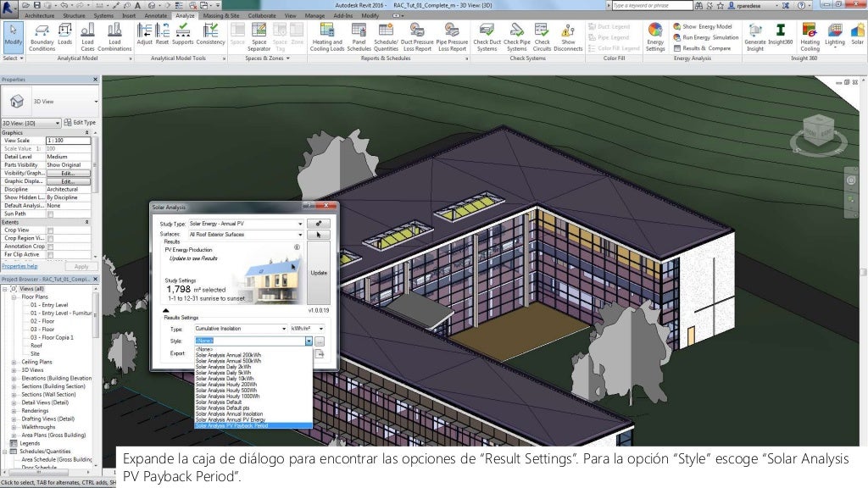The height and width of the screenshot is (488, 868).
Task: Click the surface selection arrow button in Solar Analysis
Action: [x=319, y=235]
